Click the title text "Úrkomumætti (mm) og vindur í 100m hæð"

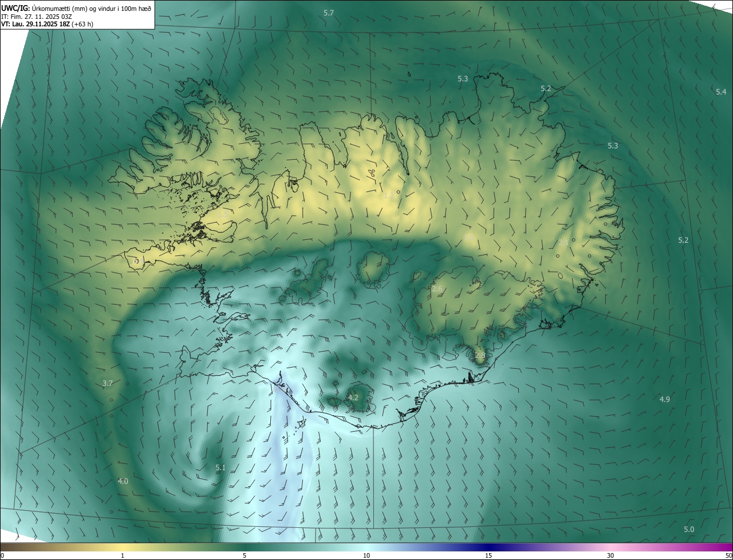[92, 8]
